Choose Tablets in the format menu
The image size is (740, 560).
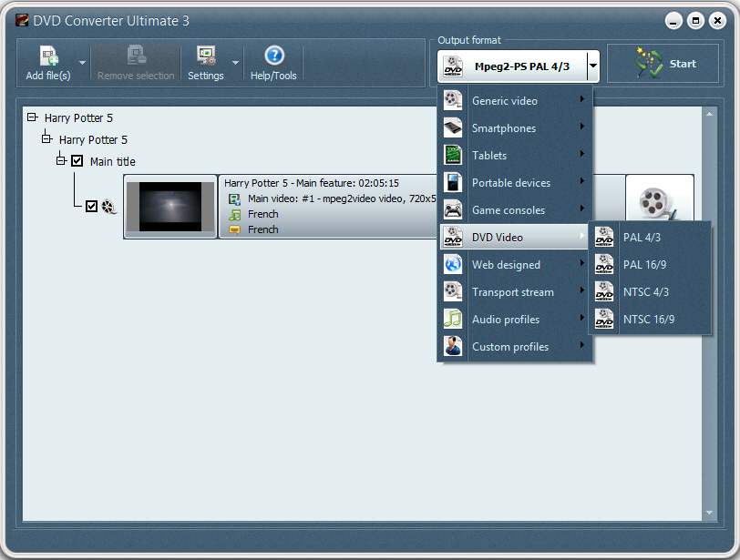coord(514,155)
